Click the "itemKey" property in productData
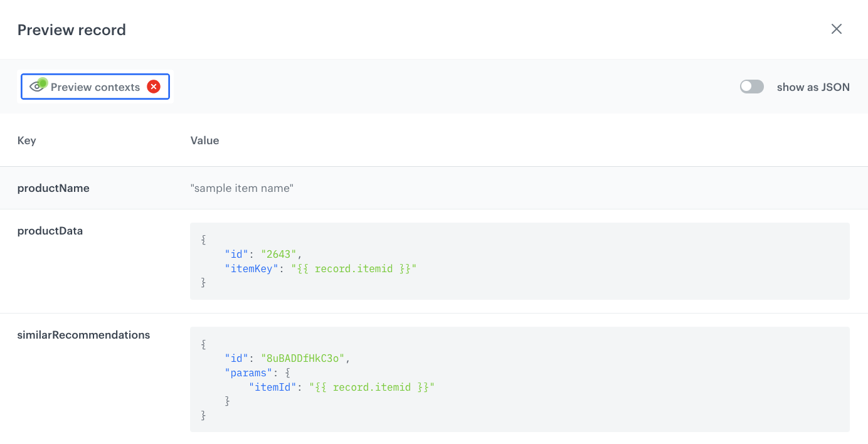This screenshot has height=444, width=868. [252, 268]
